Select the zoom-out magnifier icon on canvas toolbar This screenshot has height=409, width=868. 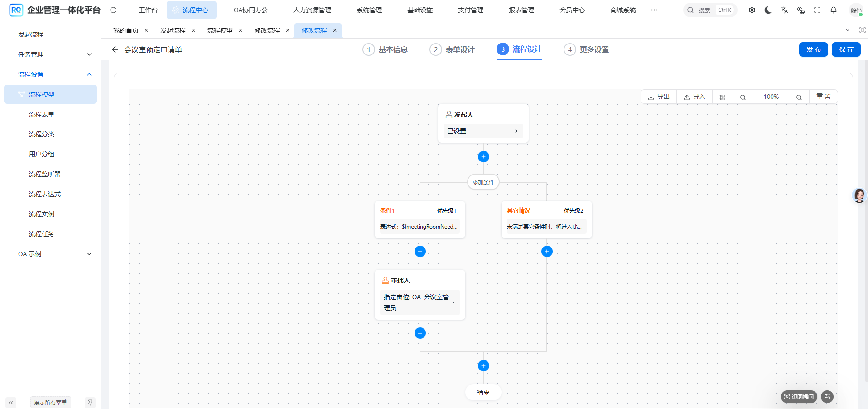pyautogui.click(x=743, y=97)
